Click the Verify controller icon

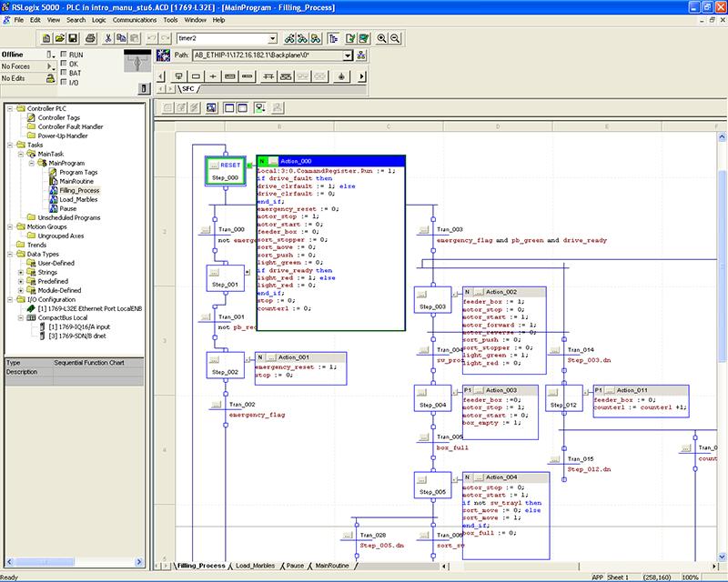364,38
